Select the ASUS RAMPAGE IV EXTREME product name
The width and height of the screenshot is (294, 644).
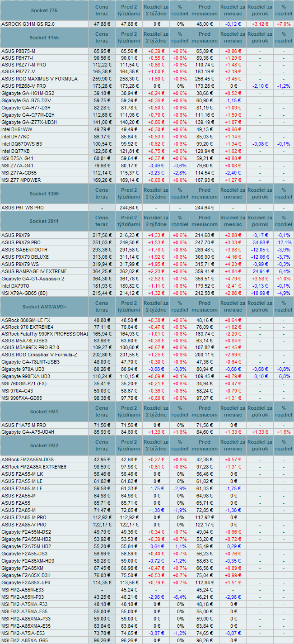click(x=34, y=271)
